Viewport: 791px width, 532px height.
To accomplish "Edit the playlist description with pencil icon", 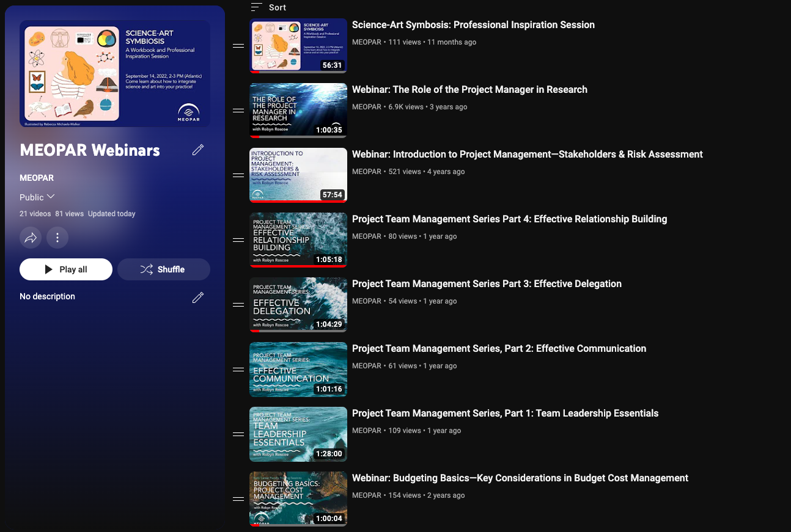I will pyautogui.click(x=198, y=297).
